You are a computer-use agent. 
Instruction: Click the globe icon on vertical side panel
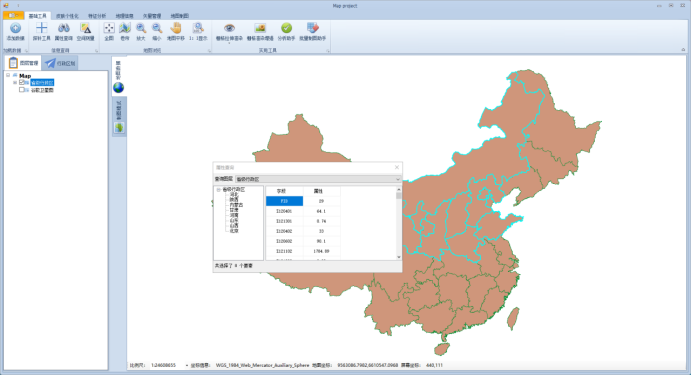[119, 88]
